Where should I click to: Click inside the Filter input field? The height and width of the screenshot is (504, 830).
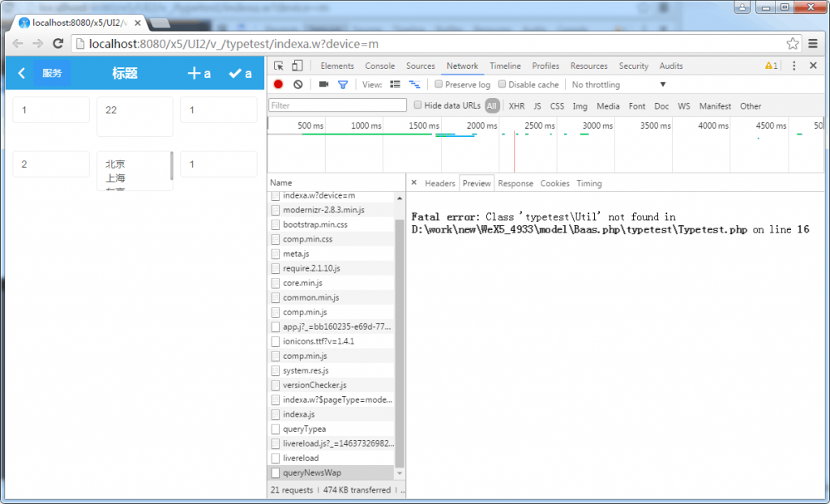coord(336,105)
